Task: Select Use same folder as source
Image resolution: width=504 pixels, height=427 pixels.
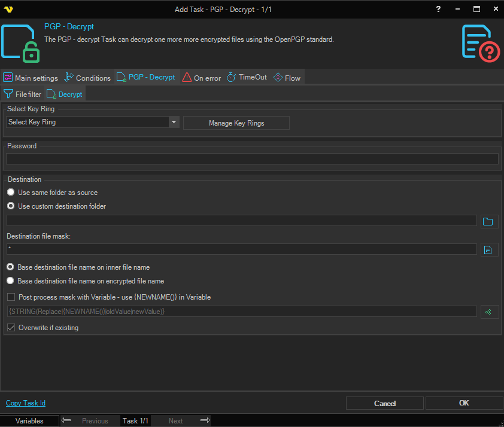Action: pos(10,193)
